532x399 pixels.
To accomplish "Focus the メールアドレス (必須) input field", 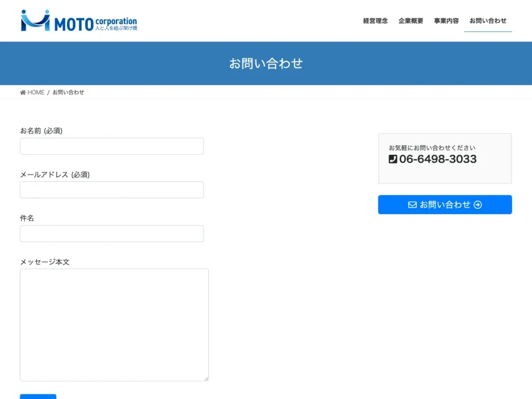I will tap(112, 190).
